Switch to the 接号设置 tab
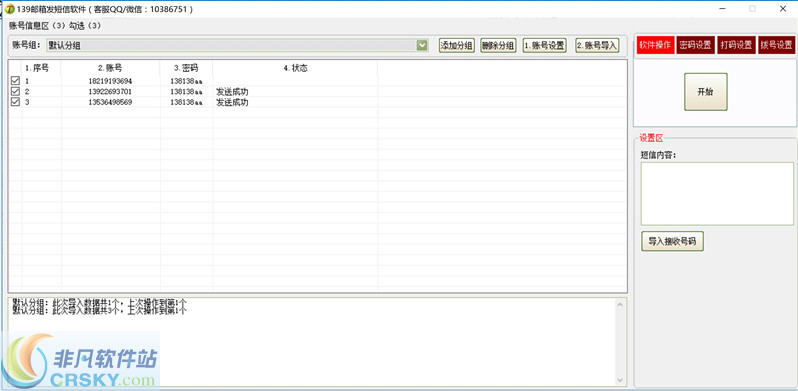Screen dimensions: 798x391 coord(777,45)
